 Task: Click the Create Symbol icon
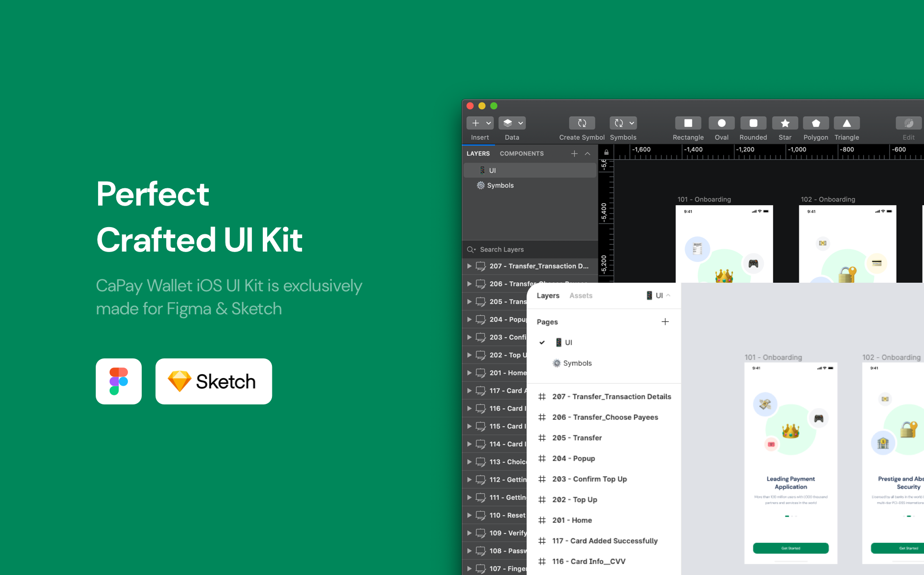582,123
